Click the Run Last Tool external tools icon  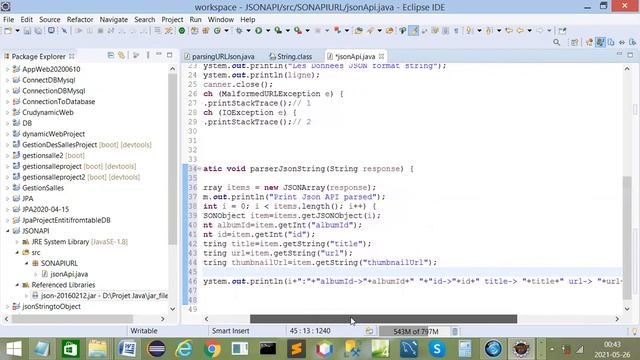click(298, 31)
